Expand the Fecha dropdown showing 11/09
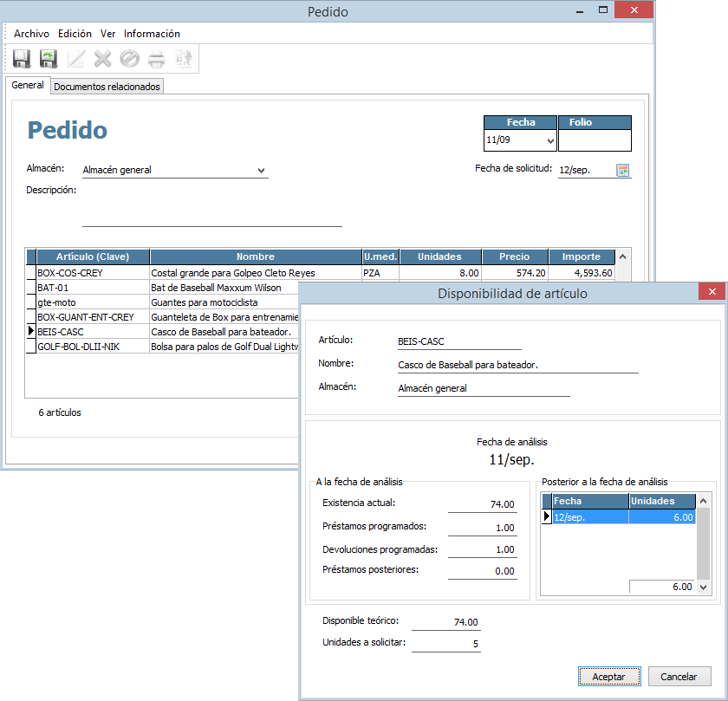Viewport: 728px width, 701px height. (549, 140)
